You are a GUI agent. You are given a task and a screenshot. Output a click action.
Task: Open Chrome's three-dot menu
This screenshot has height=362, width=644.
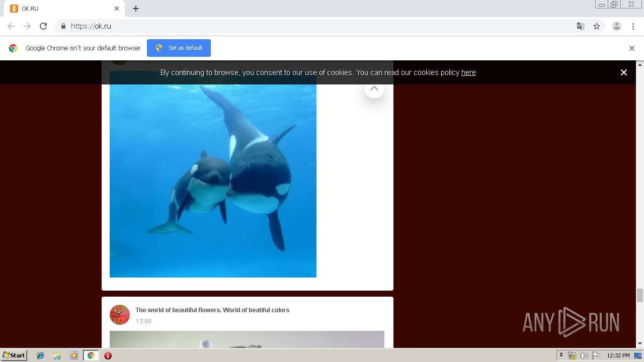tap(633, 26)
